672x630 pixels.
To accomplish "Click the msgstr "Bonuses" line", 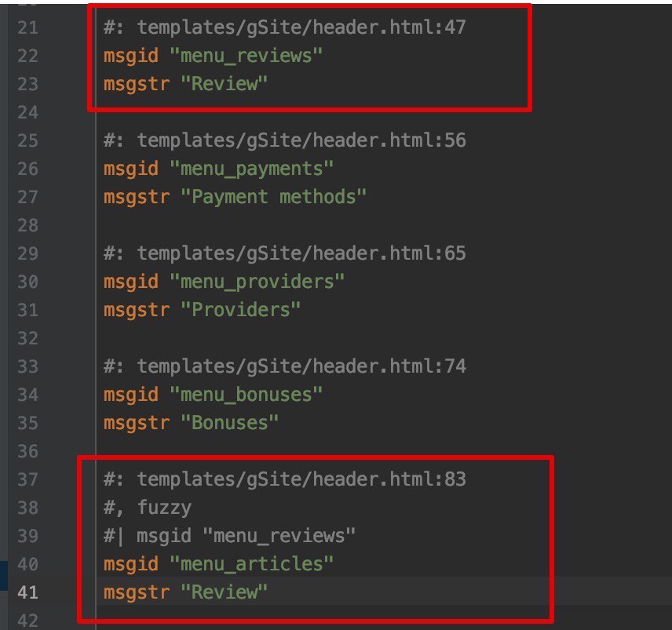I will click(191, 423).
